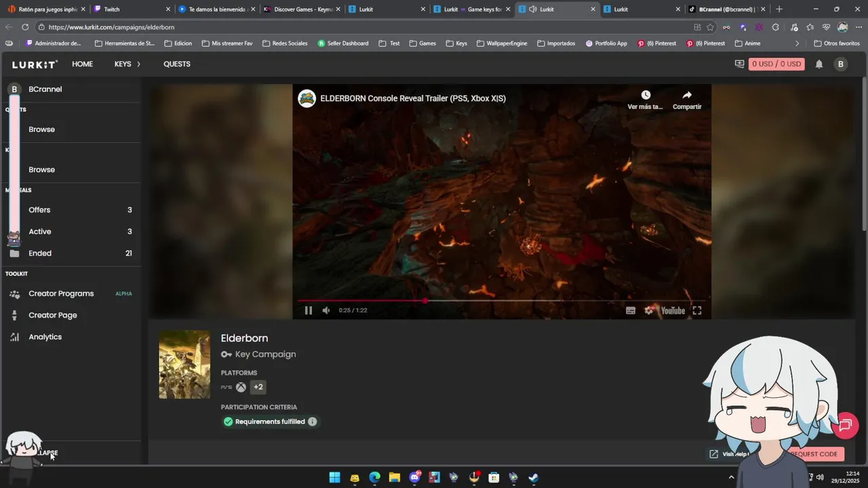Open the red chat support bubble

(846, 425)
